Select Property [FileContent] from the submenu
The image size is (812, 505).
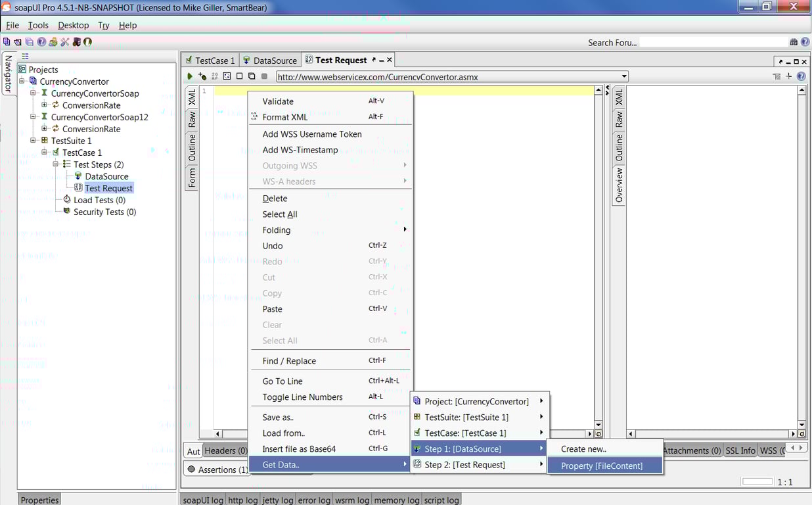(605, 466)
